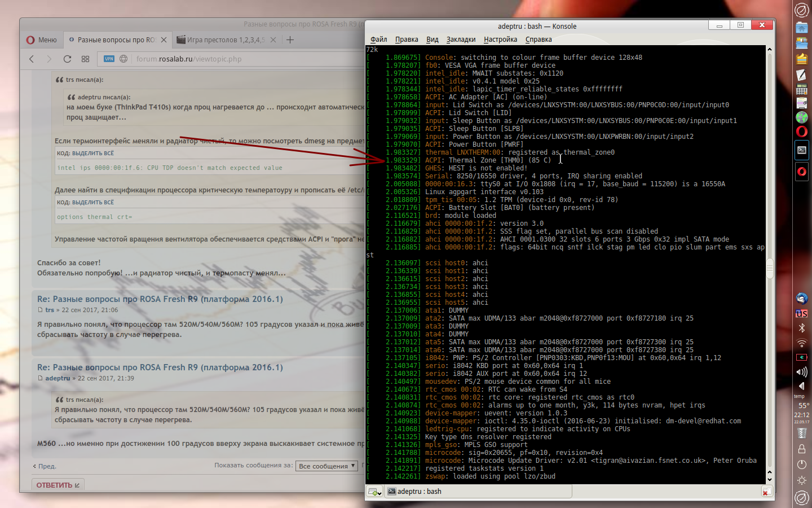This screenshot has width=812, height=508.
Task: Open Konsole Закладки menu
Action: [x=461, y=40]
